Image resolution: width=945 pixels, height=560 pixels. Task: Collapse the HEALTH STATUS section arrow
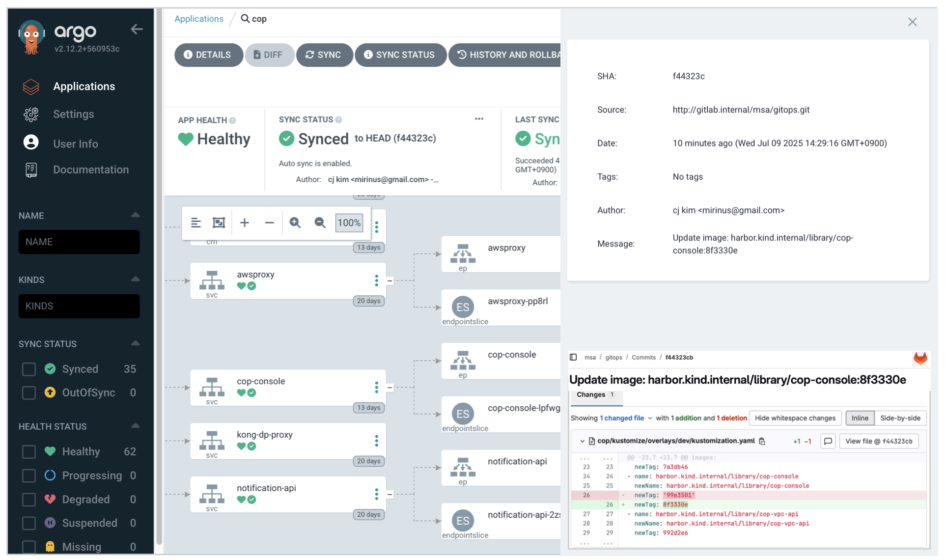click(x=135, y=426)
